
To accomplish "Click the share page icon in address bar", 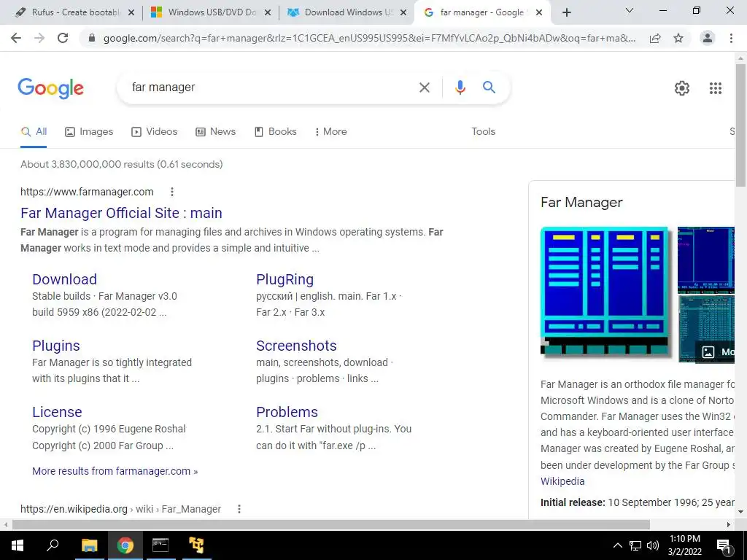I will click(655, 38).
